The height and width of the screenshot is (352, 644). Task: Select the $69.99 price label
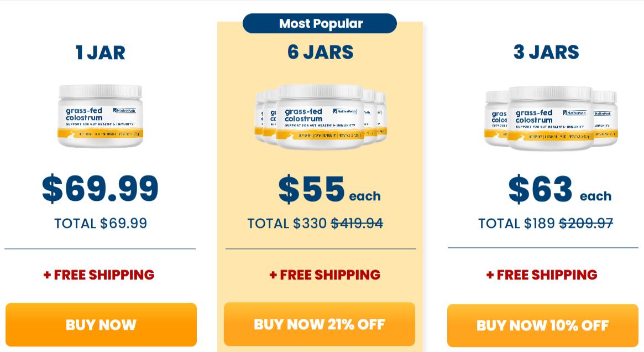[x=101, y=188]
